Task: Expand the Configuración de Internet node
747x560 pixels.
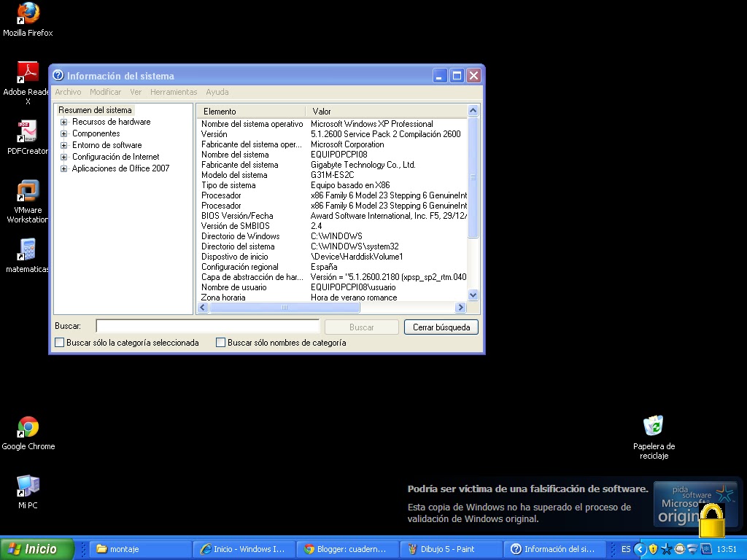Action: click(x=63, y=157)
